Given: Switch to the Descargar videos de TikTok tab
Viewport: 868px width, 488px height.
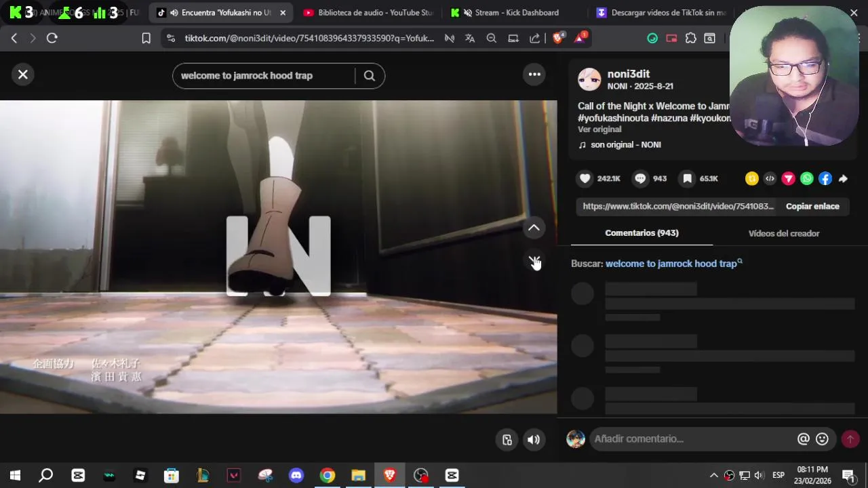Looking at the screenshot, I should click(661, 13).
